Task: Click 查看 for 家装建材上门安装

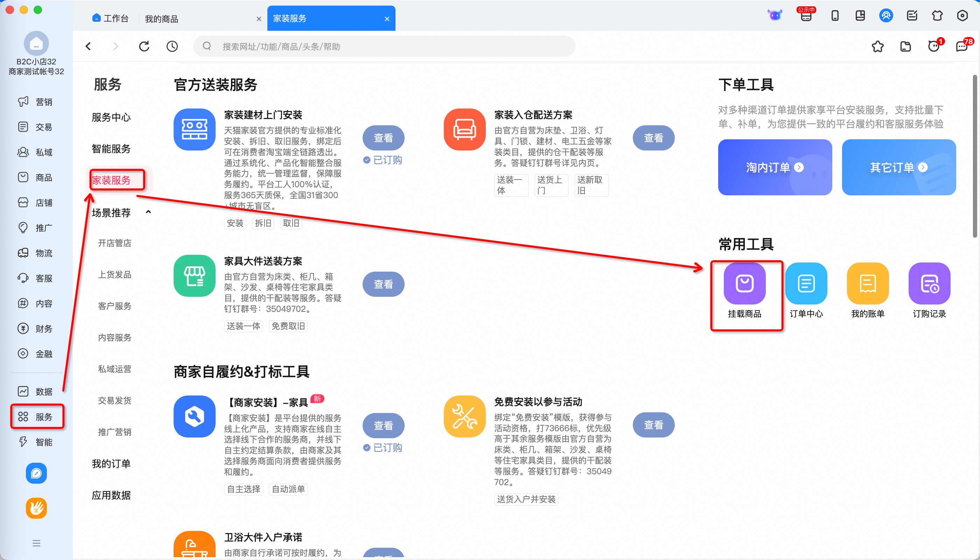Action: pyautogui.click(x=384, y=138)
